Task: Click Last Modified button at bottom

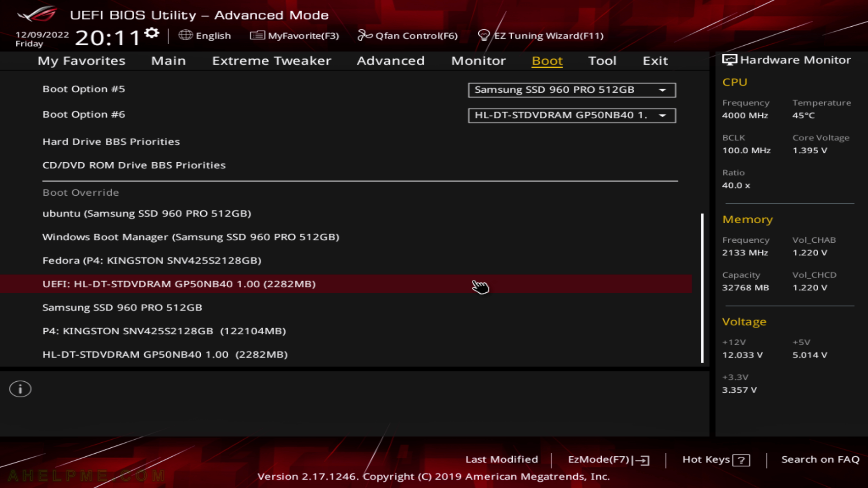Action: [501, 460]
